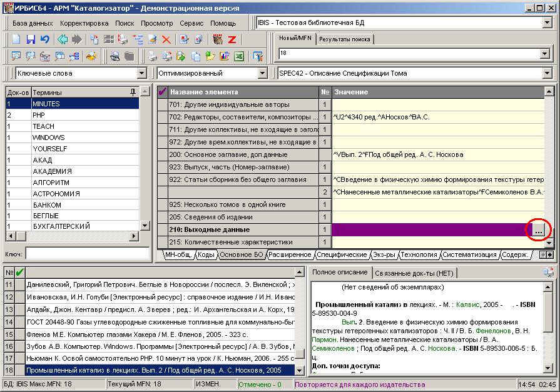The width and height of the screenshot is (560, 392).
Task: Click the blue undo arrow icon
Action: click(x=44, y=39)
